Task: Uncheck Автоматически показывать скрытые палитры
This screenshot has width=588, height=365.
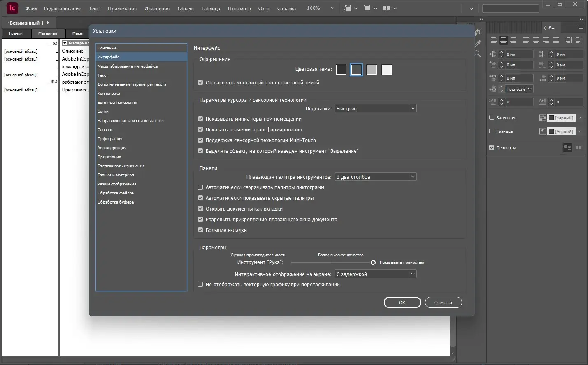Action: 200,198
